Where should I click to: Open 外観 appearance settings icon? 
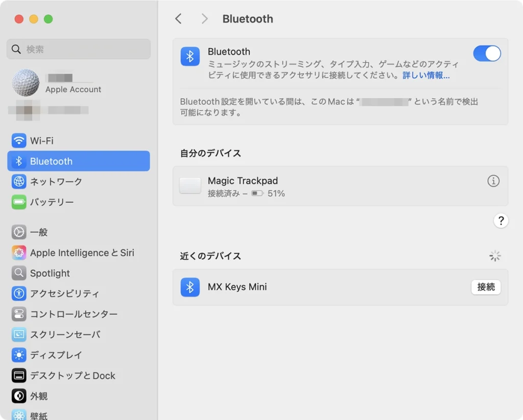coord(19,396)
